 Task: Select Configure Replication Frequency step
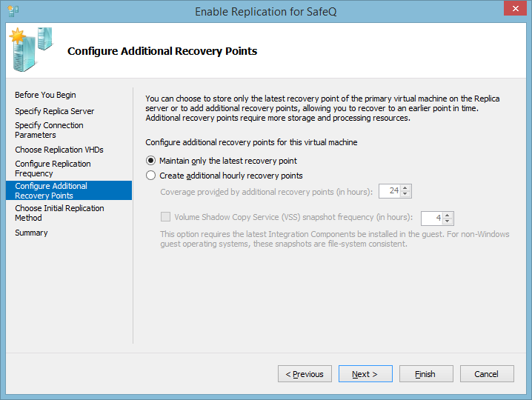tap(53, 168)
